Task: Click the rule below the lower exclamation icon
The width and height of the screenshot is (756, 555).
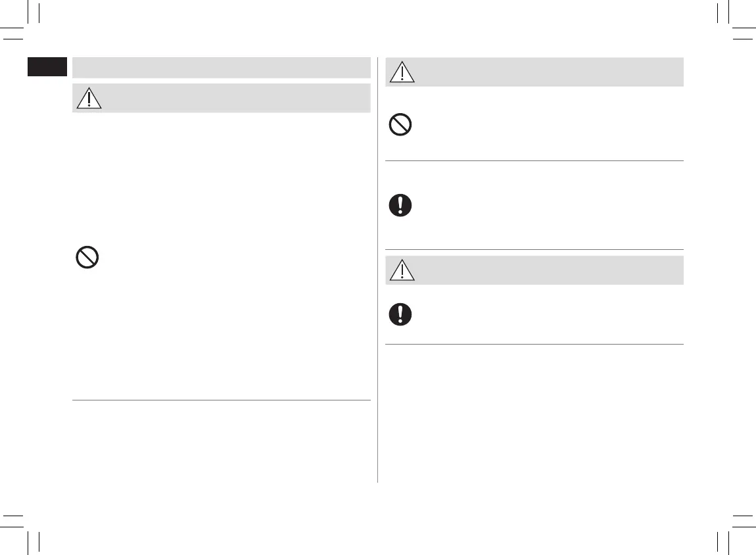Action: pyautogui.click(x=534, y=344)
